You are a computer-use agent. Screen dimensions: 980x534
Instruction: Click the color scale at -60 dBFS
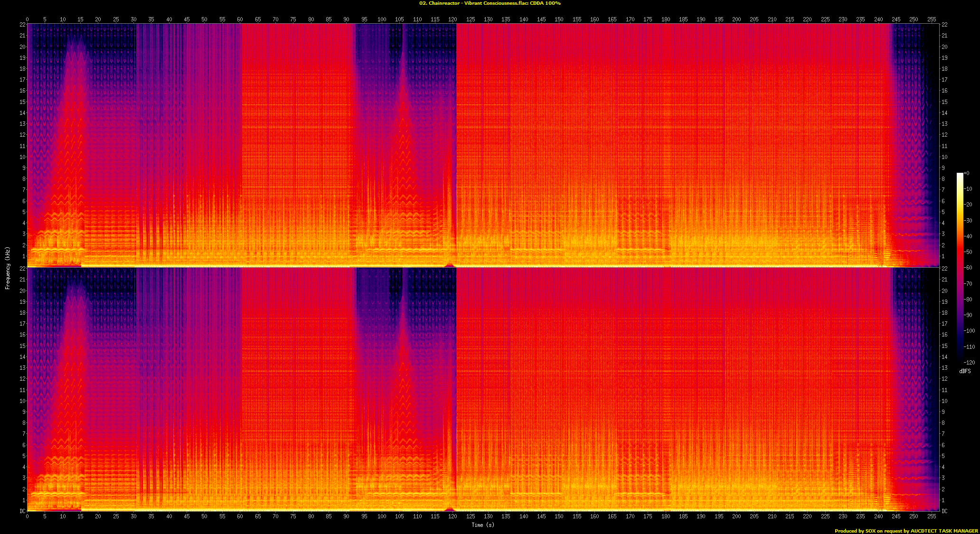960,268
